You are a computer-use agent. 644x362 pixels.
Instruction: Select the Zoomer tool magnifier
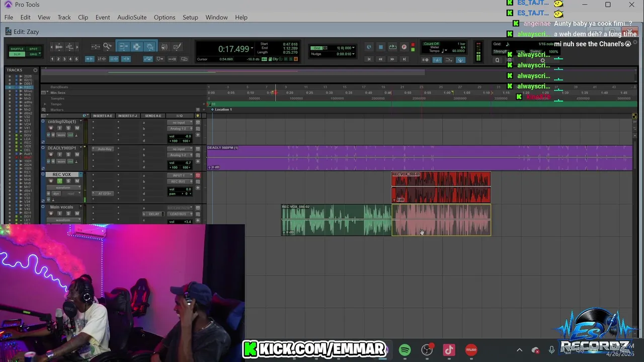107,46
